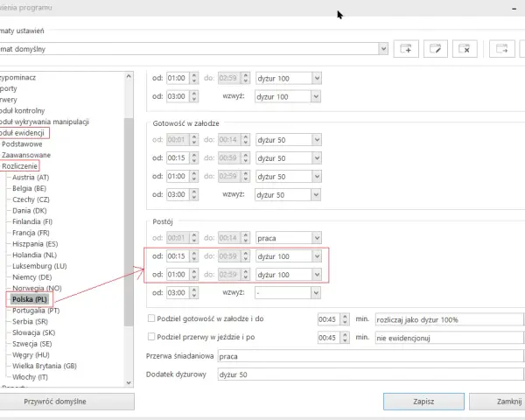Viewport: 525px width, 420px height.
Task: Select Wielka Brytania (GB) in the country list
Action: point(45,366)
